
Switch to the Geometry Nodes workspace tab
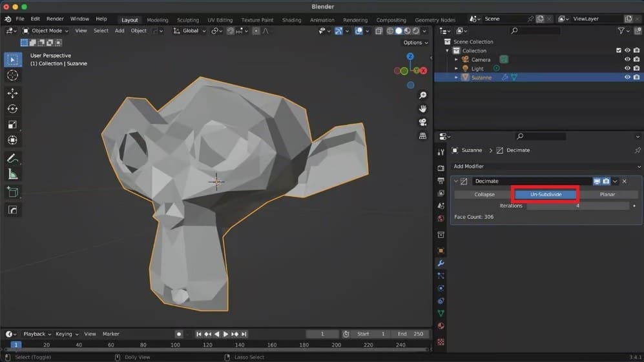coord(435,20)
